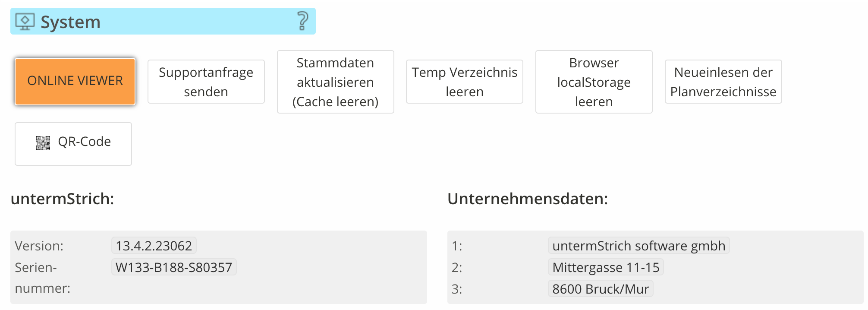Click serial number W133-B188-S80357
The height and width of the screenshot is (310, 868).
pyautogui.click(x=174, y=267)
